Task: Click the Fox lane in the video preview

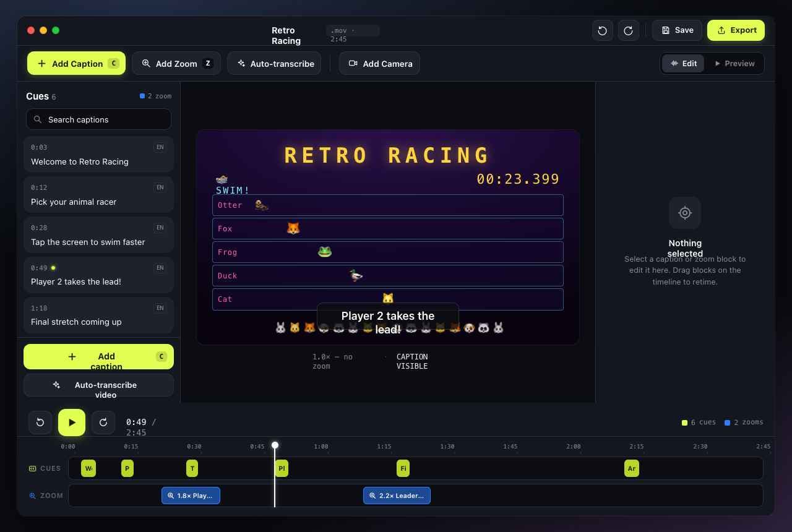Action: [x=388, y=228]
